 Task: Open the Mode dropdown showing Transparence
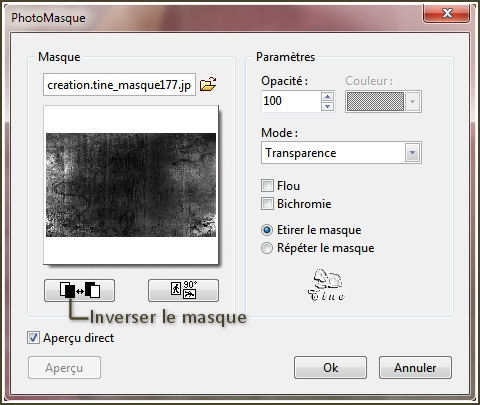[x=341, y=153]
